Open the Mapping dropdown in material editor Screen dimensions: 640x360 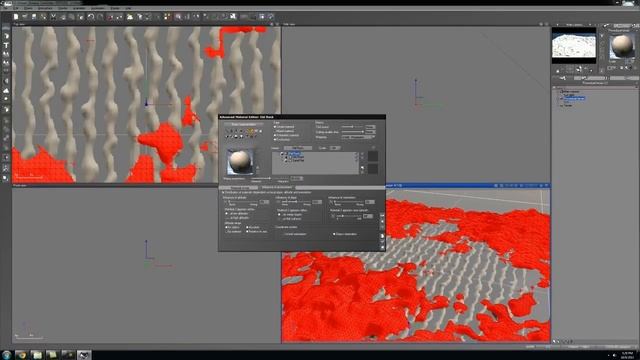[358, 137]
